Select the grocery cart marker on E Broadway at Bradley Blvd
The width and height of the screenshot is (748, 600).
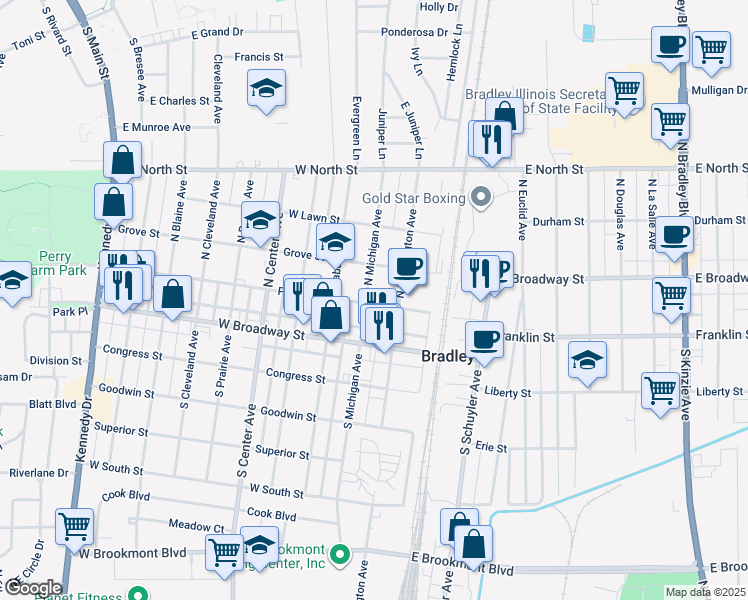click(672, 297)
